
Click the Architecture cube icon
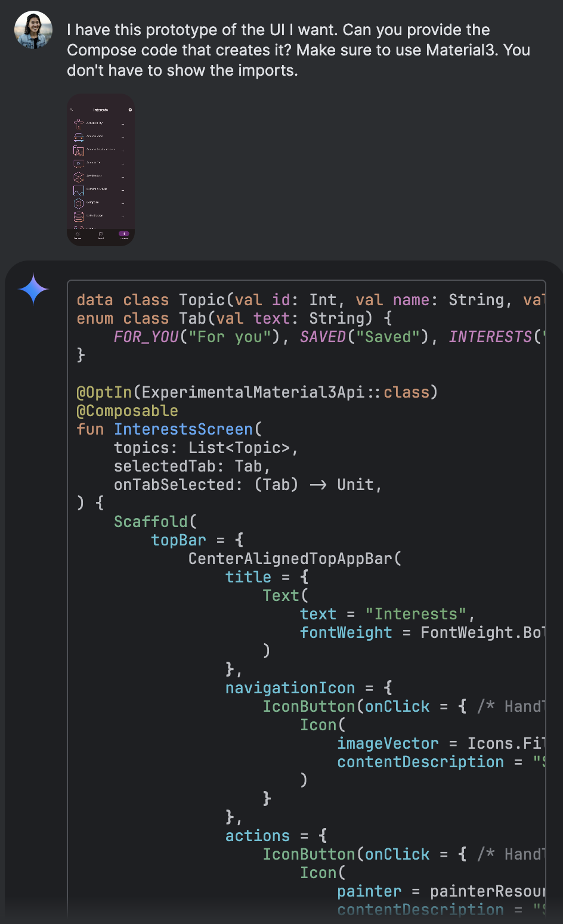pyautogui.click(x=78, y=177)
